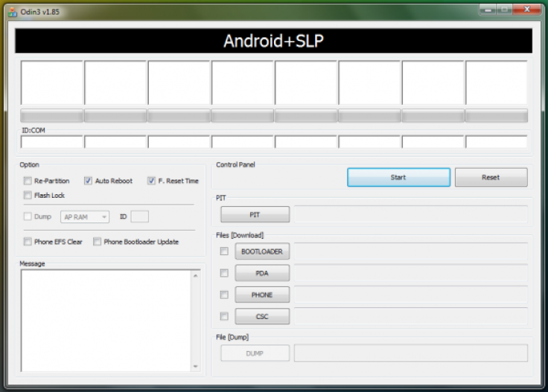548x392 pixels.
Task: Click the PDA file button
Action: (262, 273)
